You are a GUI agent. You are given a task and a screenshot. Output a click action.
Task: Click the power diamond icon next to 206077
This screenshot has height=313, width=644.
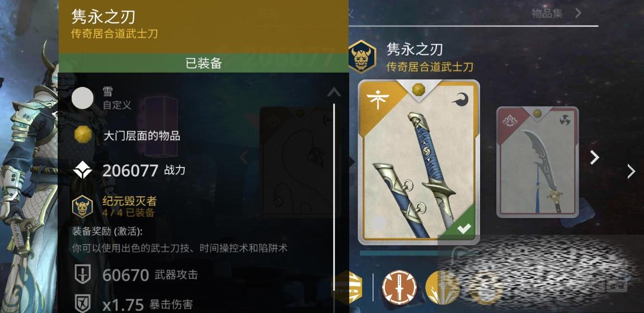pyautogui.click(x=83, y=170)
